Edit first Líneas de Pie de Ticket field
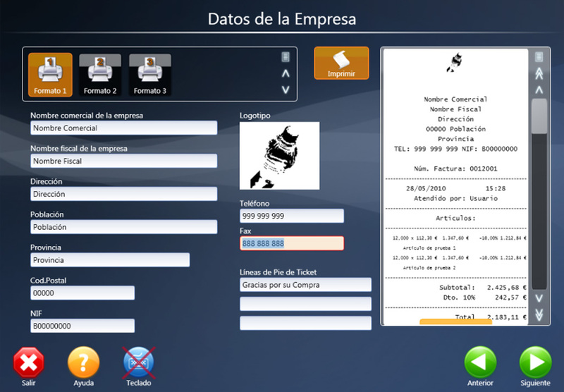 [305, 285]
